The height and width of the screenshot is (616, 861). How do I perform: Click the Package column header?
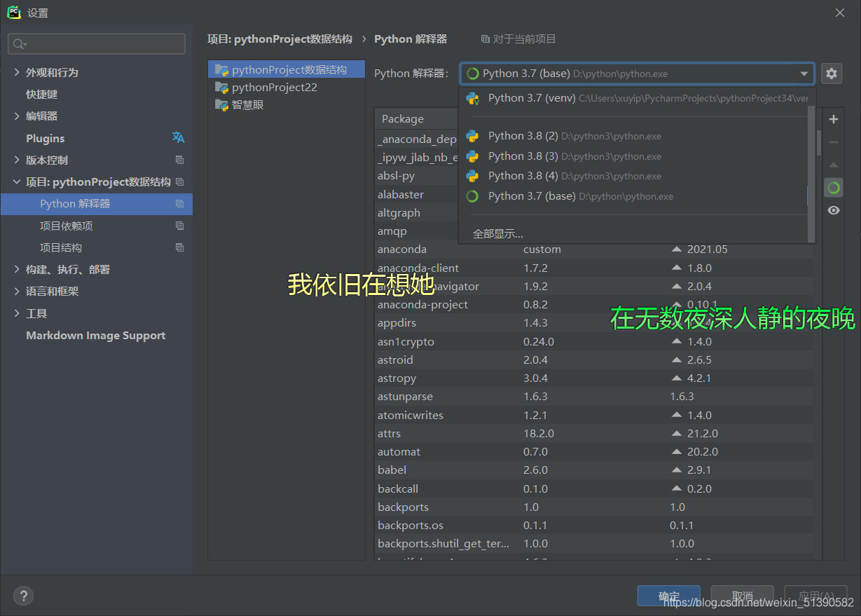tap(417, 119)
